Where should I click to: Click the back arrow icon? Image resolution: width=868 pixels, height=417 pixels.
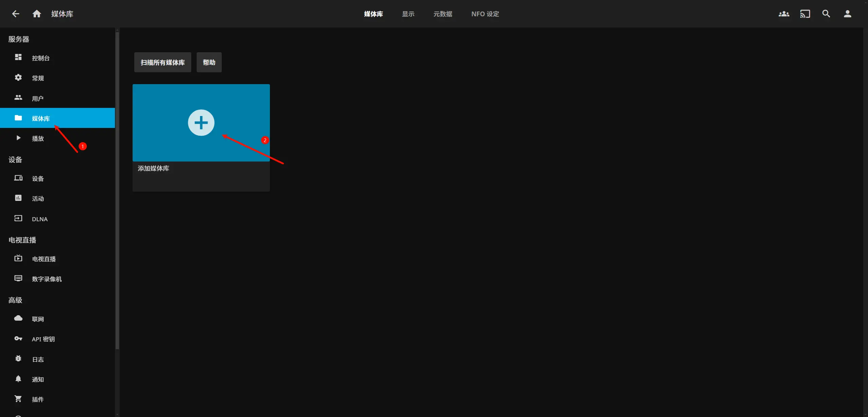pos(16,14)
